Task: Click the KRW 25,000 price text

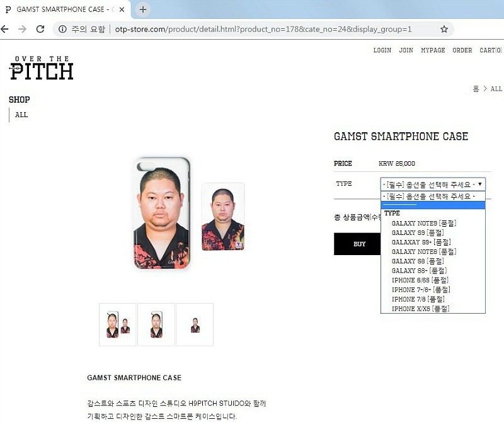Action: point(397,164)
